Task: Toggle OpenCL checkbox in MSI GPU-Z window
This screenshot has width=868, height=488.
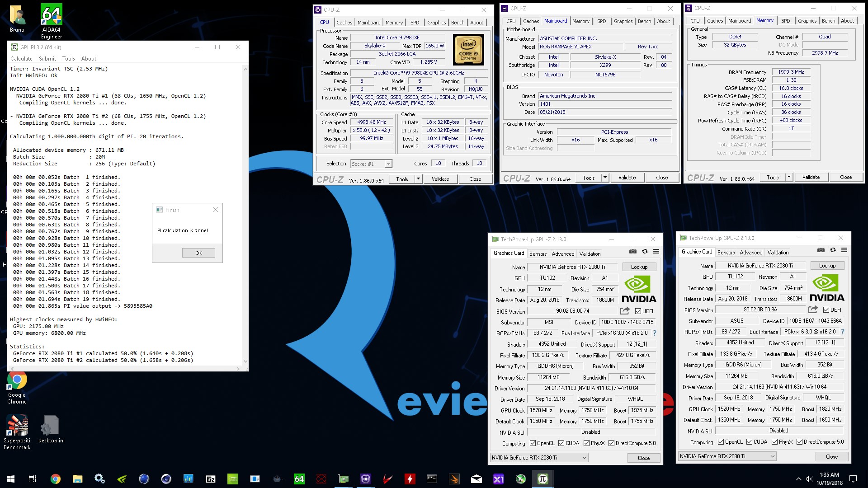Action: tap(533, 443)
